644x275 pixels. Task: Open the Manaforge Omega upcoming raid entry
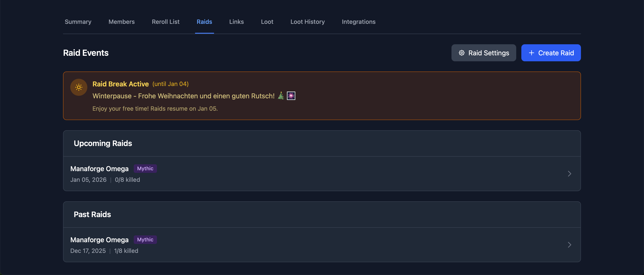point(99,169)
